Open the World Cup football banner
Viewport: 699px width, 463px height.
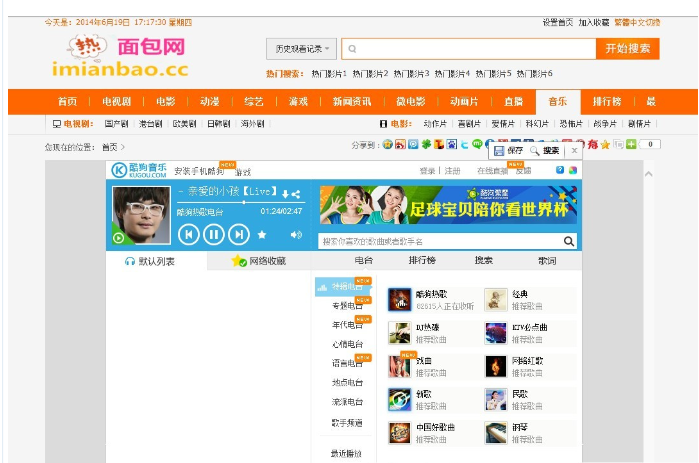coord(448,205)
